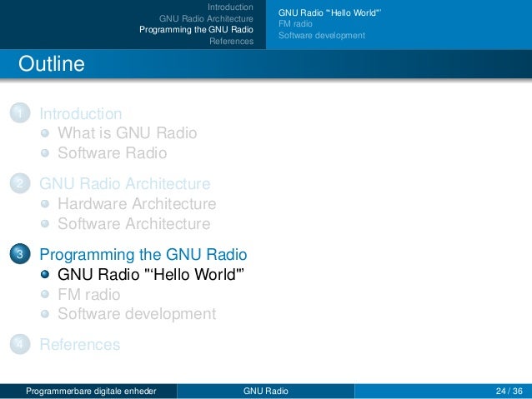The width and height of the screenshot is (532, 399).
Task: Open GNU Radio "Hello World" outline entry
Action: pos(151,274)
